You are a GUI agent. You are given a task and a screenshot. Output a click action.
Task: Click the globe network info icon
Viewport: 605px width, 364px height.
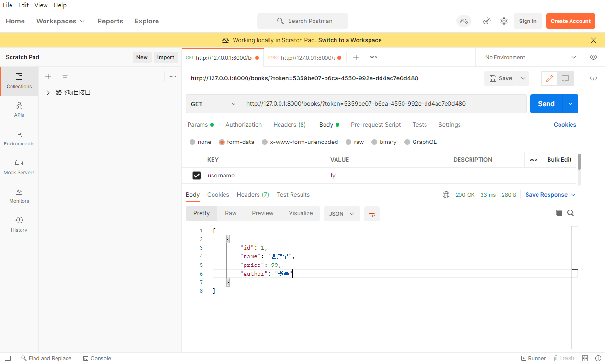446,195
